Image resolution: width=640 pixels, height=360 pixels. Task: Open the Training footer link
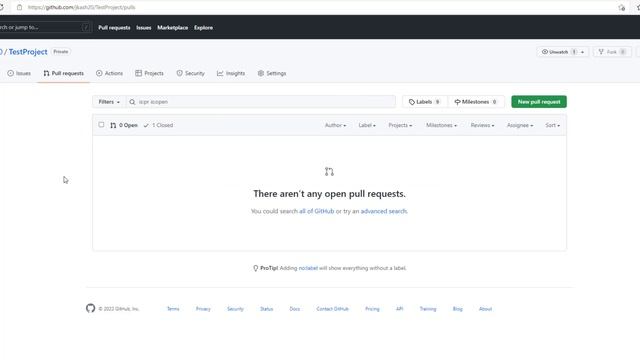(428, 309)
